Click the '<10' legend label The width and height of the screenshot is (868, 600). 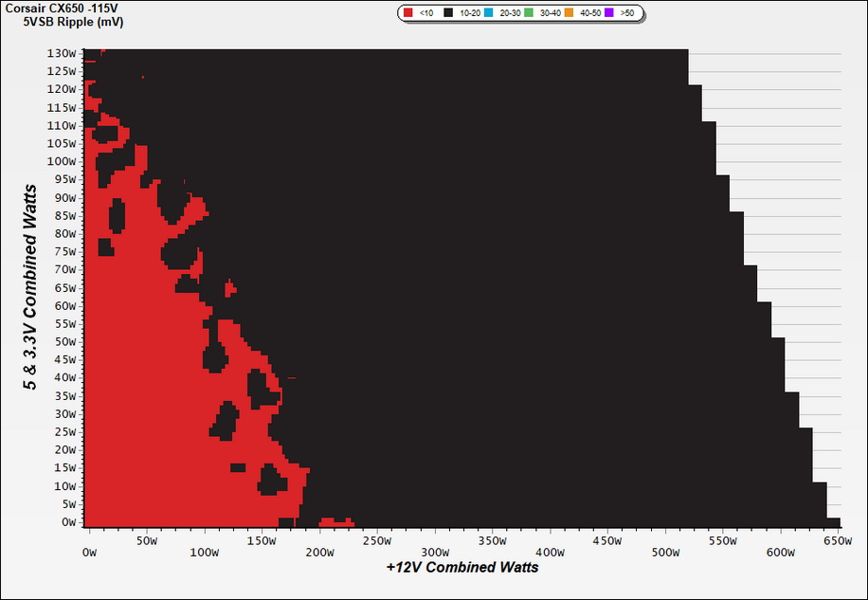pyautogui.click(x=426, y=12)
